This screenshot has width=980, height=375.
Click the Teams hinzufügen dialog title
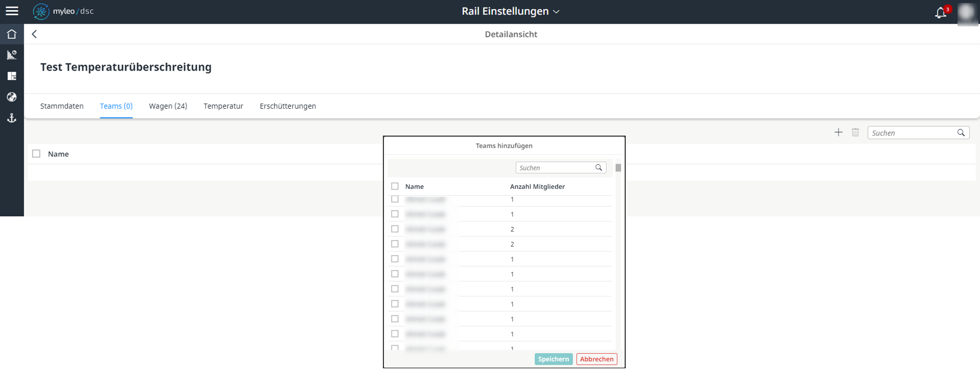[504, 146]
